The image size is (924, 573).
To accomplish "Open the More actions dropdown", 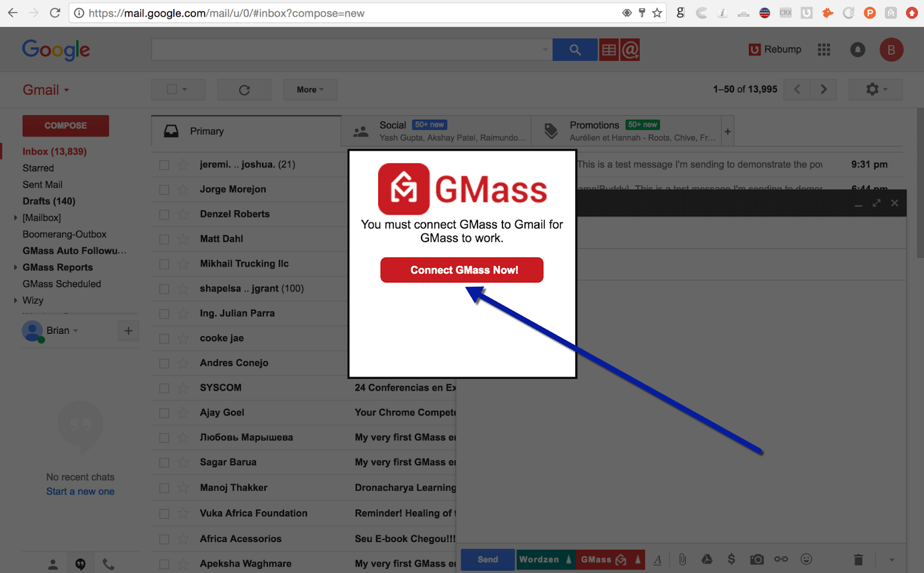I will pos(310,90).
